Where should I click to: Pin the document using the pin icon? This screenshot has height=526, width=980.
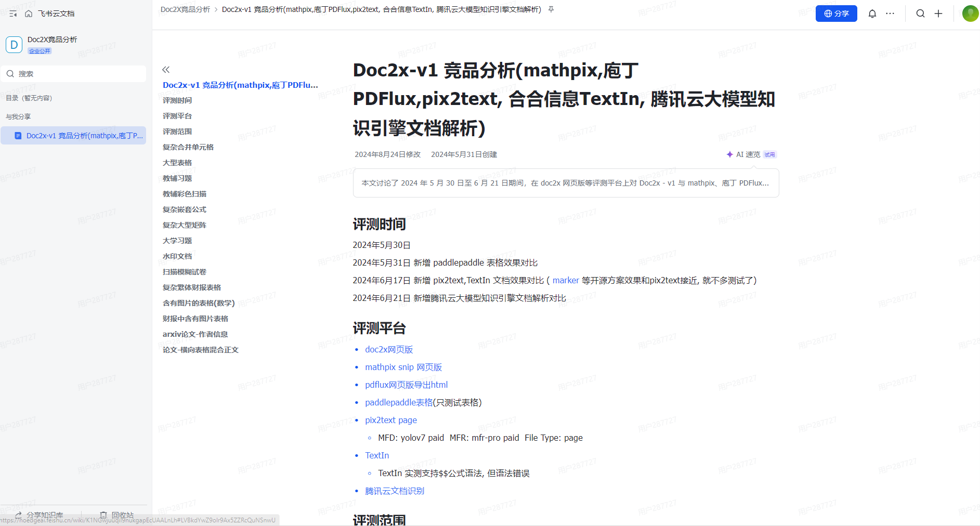coord(551,9)
